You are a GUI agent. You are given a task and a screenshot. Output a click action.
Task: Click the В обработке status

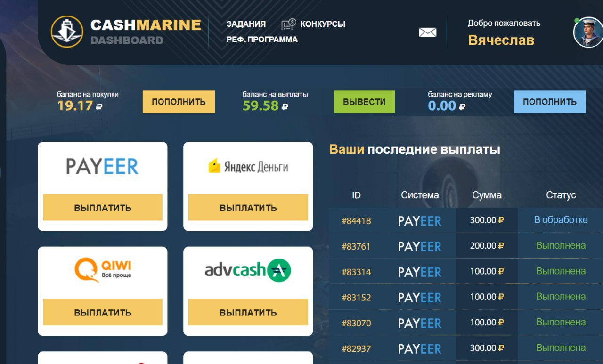[561, 220]
